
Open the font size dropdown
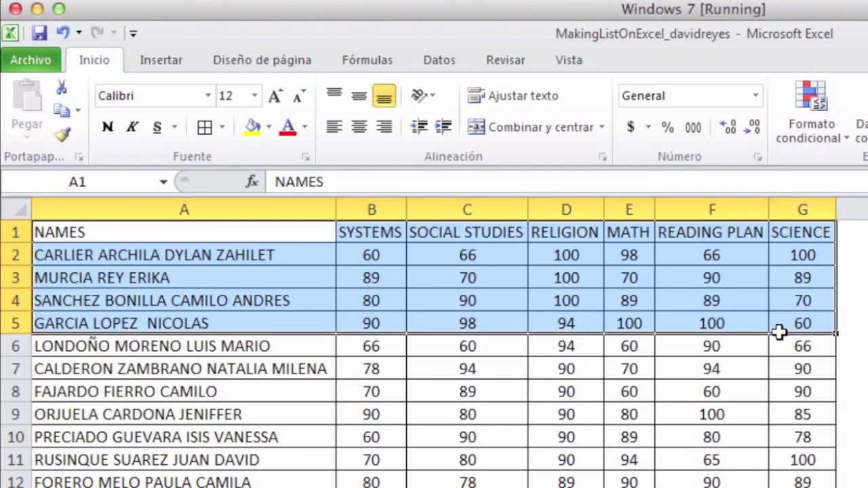[254, 96]
